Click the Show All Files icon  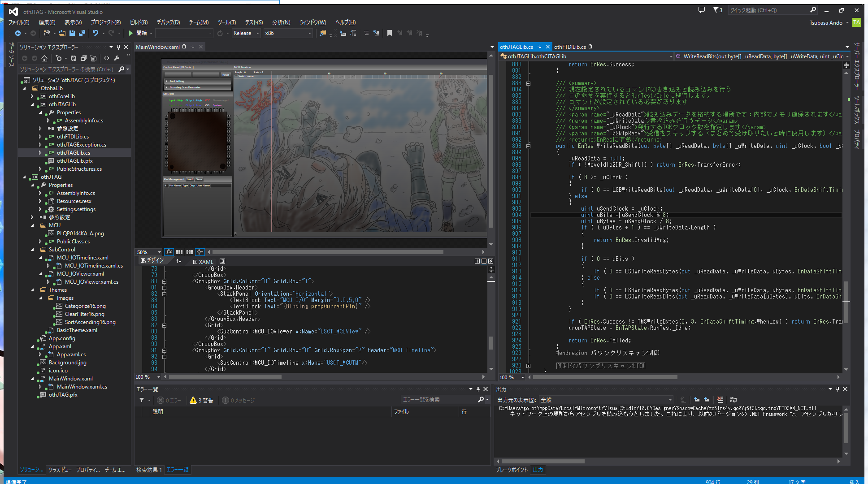click(93, 58)
